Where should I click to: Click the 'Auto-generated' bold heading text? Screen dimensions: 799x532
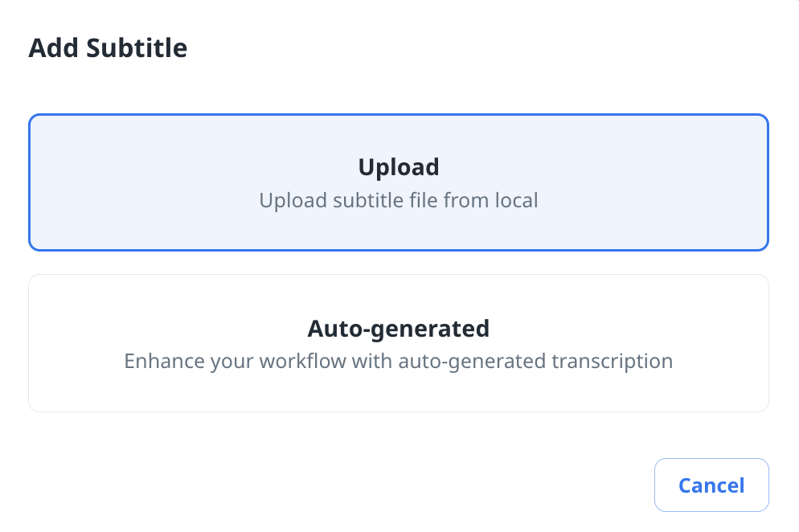point(399,329)
